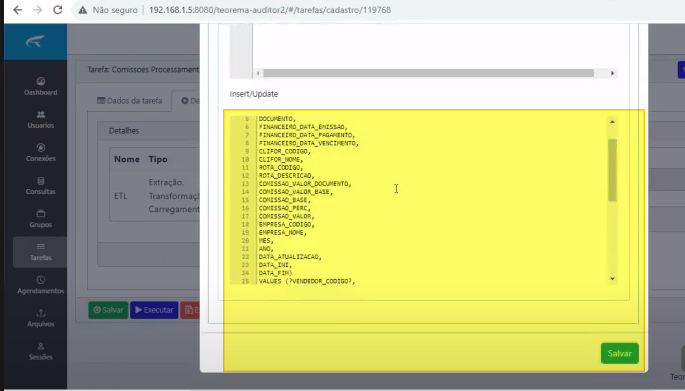Click the horizontal scrollbar right arrow
685x391 pixels.
point(612,73)
